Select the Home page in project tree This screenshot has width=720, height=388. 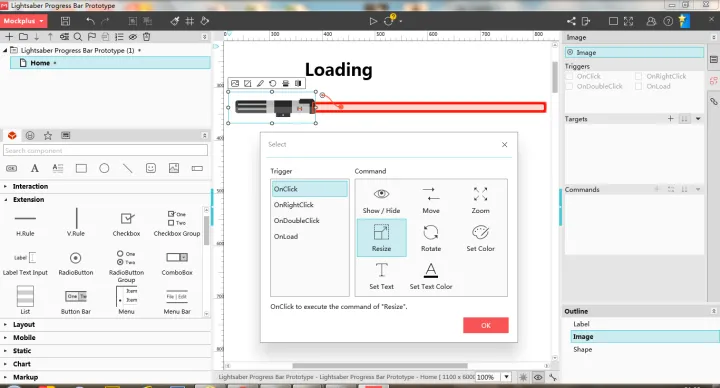coord(110,63)
